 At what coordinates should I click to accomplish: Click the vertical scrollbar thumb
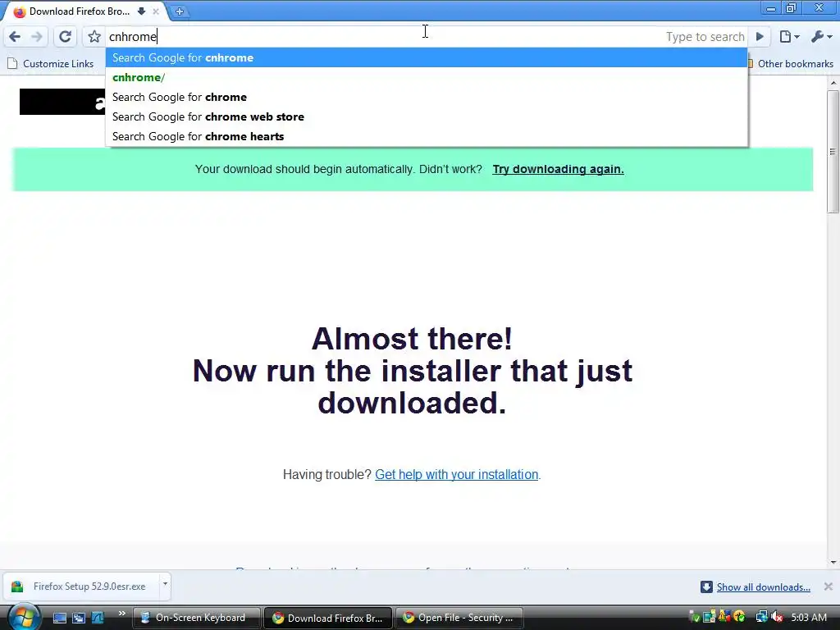(833, 152)
